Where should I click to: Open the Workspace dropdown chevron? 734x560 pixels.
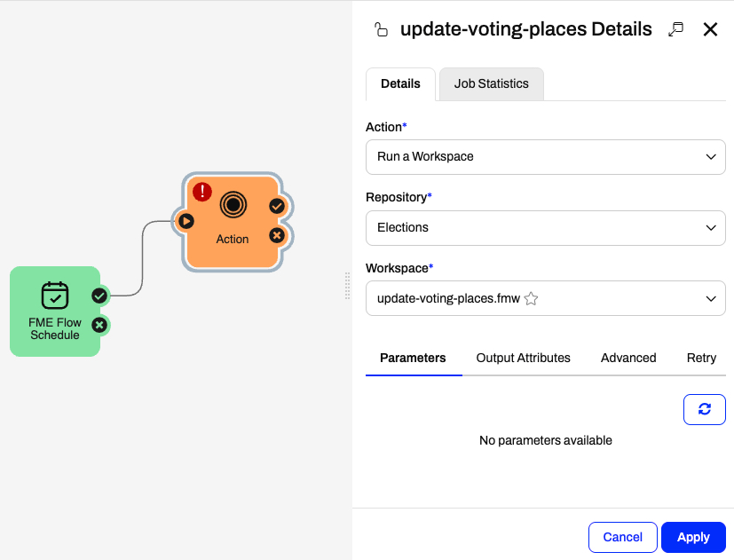pos(711,299)
